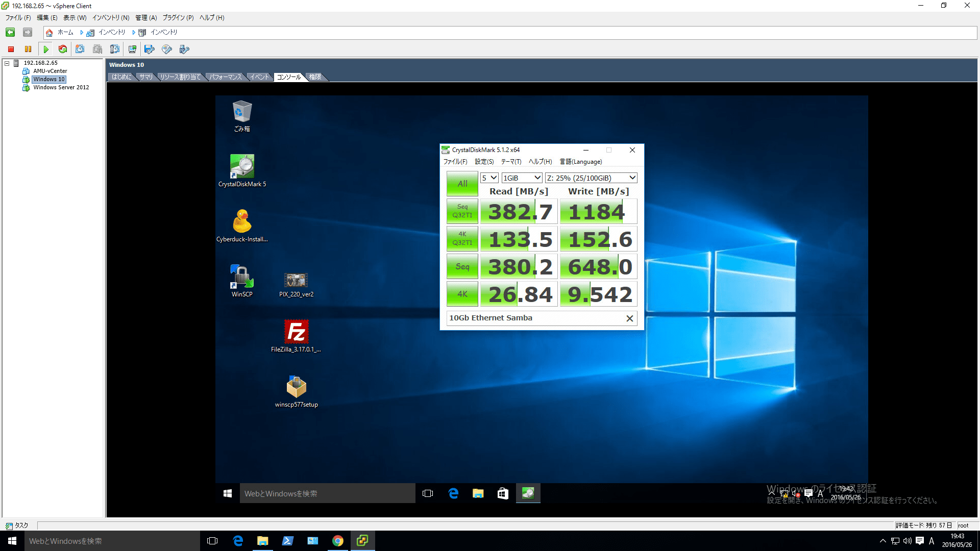The image size is (980, 551).
Task: Click the first インベントリ breadcrumb link
Action: [x=112, y=32]
